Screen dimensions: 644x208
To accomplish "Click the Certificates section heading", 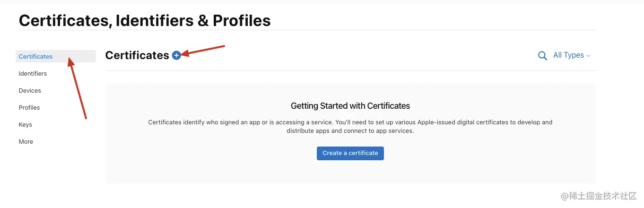I will (x=137, y=55).
